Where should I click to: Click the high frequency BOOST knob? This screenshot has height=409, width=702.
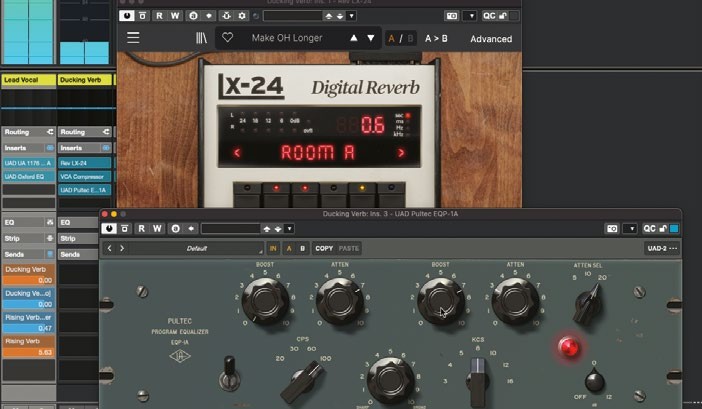[441, 301]
